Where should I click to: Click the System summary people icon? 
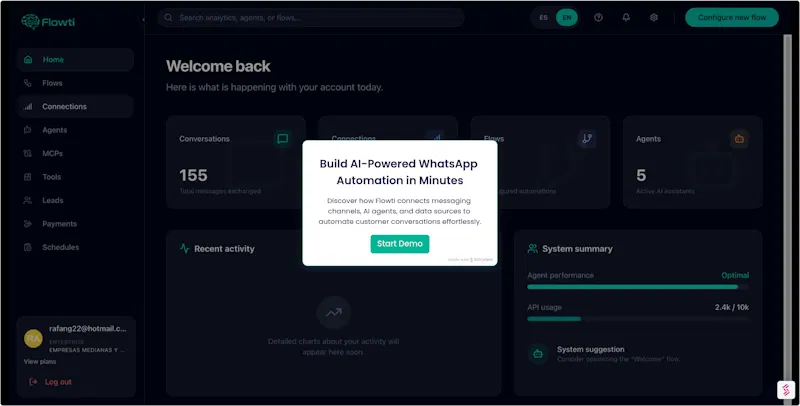[533, 249]
